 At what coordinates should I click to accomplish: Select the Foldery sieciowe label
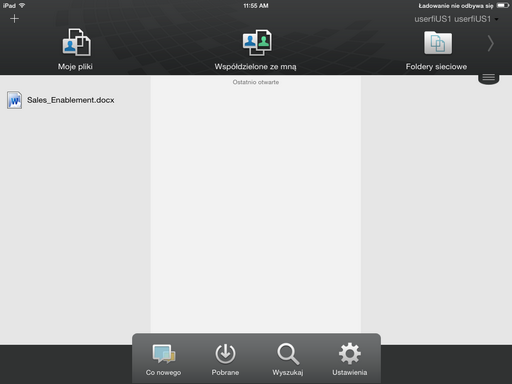tap(436, 67)
